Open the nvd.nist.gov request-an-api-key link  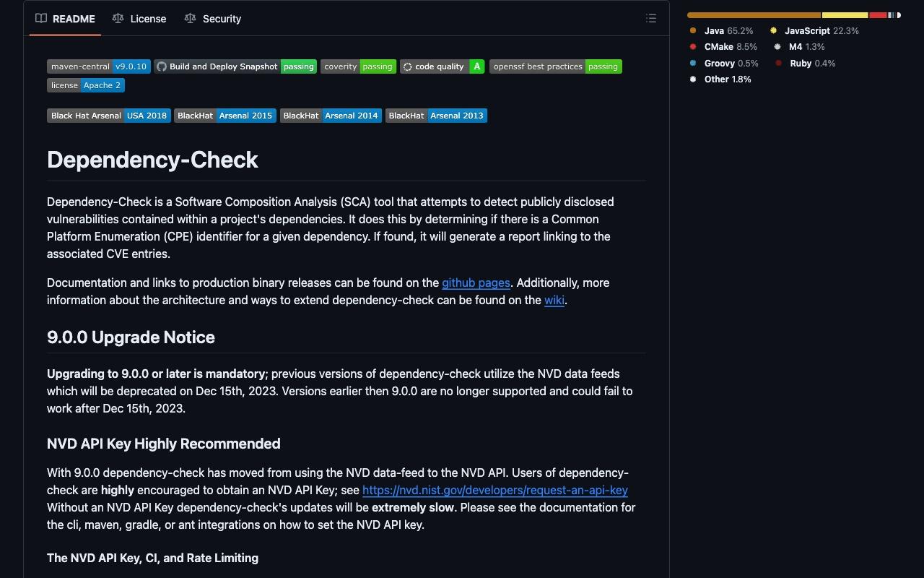tap(495, 490)
